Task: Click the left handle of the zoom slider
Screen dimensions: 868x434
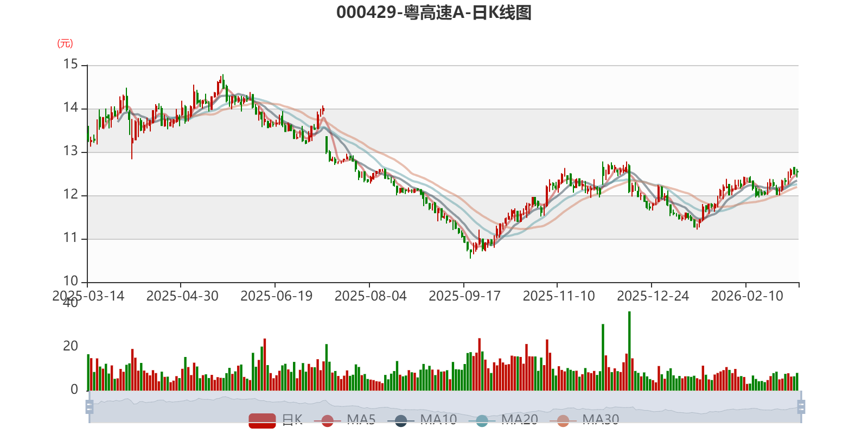Action: 90,406
